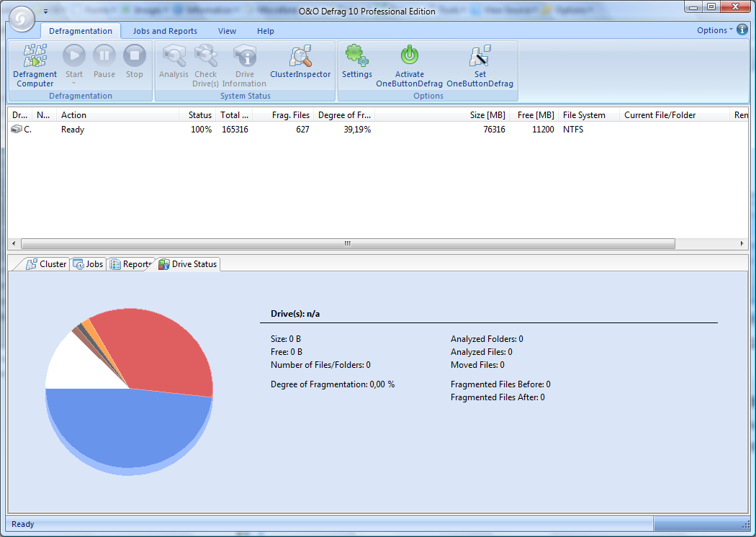
Task: Expand the Start button dropdown arrow
Action: pyautogui.click(x=73, y=84)
